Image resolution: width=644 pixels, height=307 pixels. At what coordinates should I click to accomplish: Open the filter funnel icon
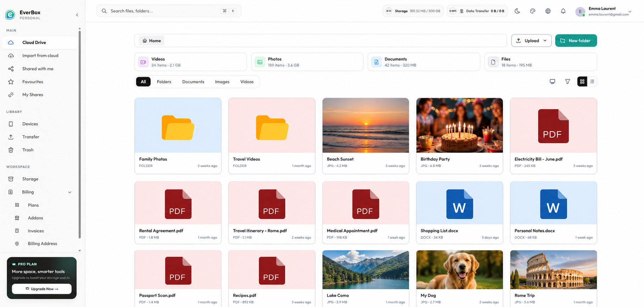click(568, 82)
